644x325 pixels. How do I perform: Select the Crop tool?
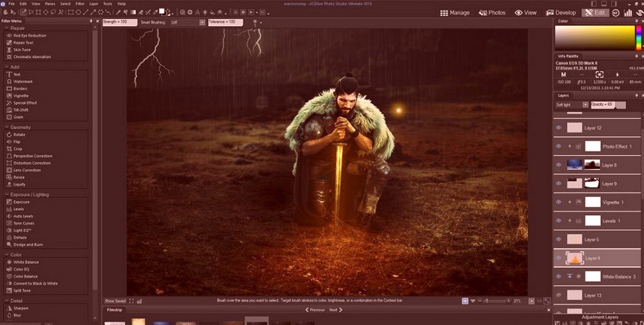click(14, 149)
